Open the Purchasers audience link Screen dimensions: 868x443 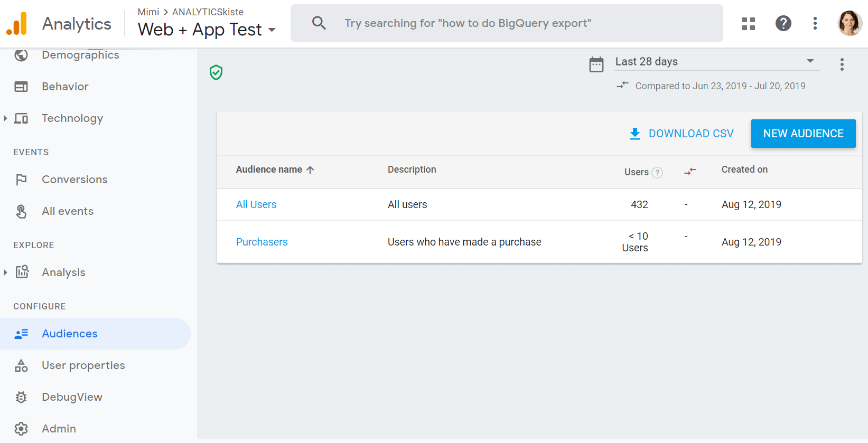[x=262, y=242]
